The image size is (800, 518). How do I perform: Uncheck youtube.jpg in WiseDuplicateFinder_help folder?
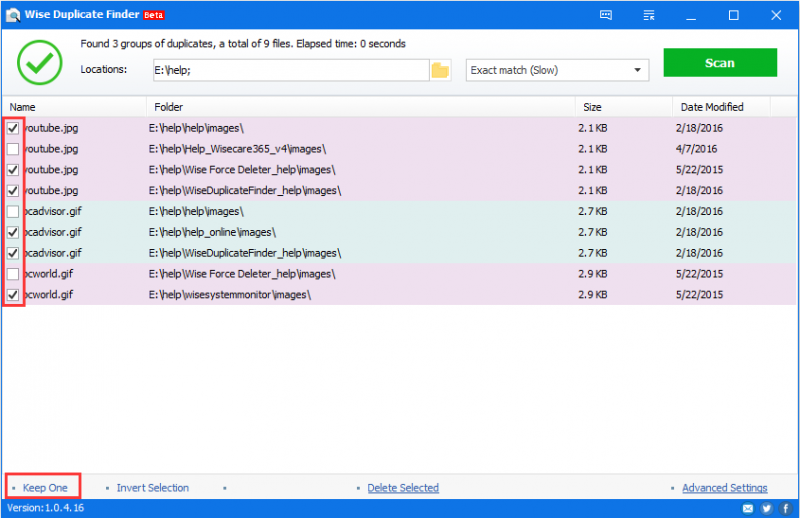13,191
